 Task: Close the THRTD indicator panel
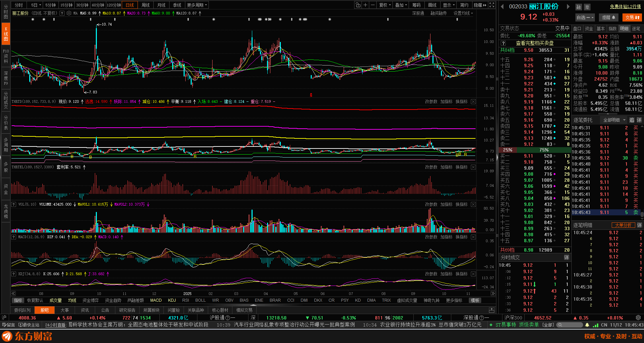point(473,101)
